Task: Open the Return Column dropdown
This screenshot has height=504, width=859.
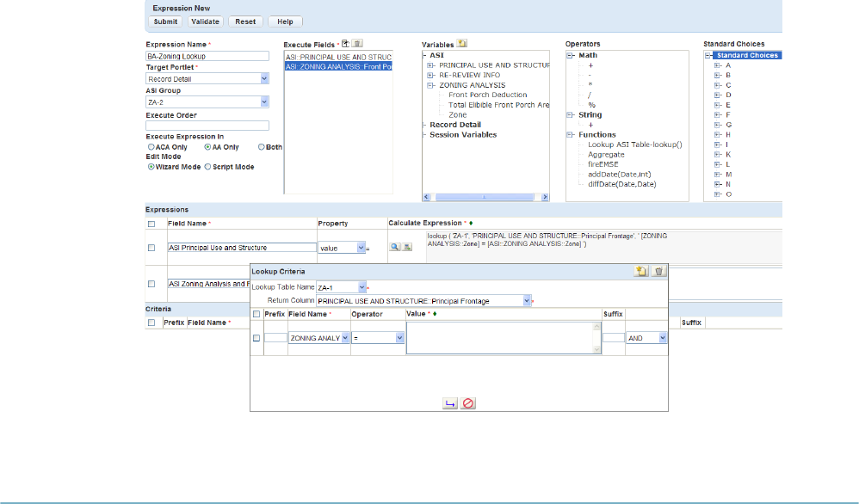Action: pyautogui.click(x=527, y=301)
